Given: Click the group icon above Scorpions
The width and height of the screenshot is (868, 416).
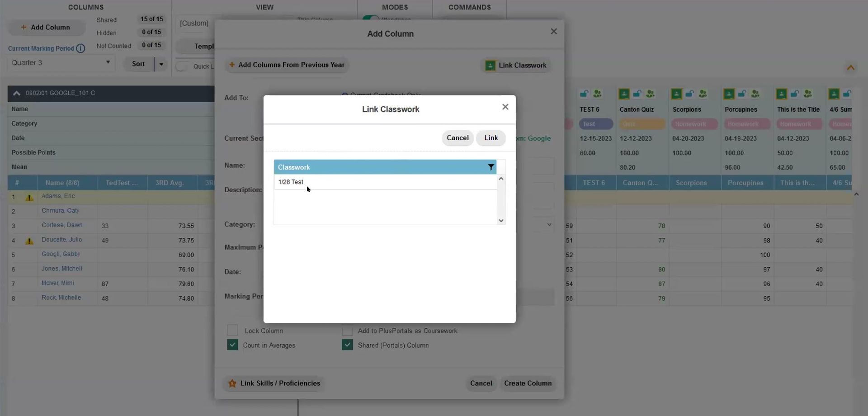Looking at the screenshot, I should pos(703,94).
